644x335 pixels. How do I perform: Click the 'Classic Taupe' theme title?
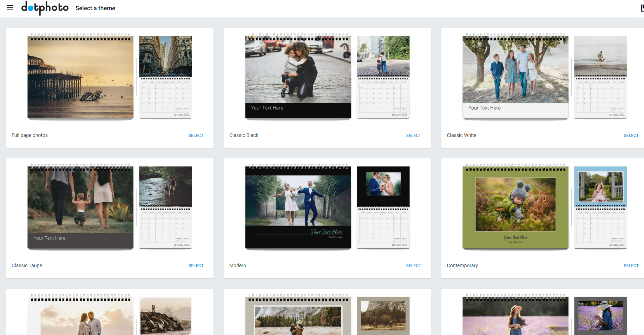click(27, 265)
